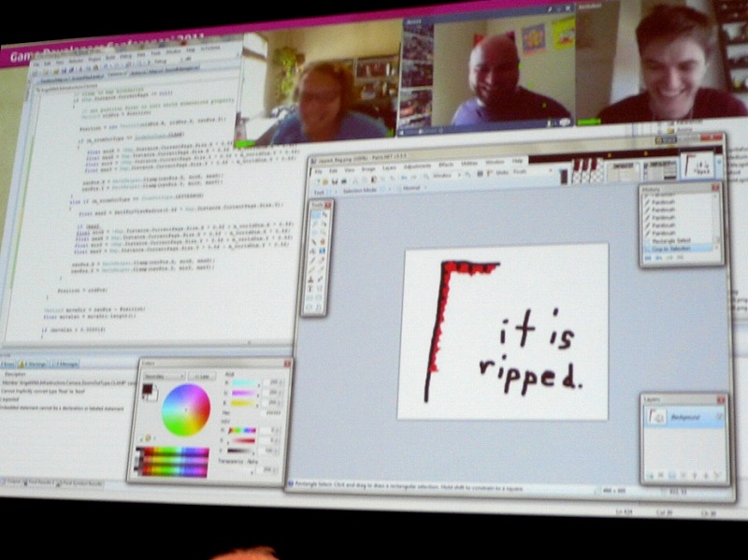Click the Fast Forward icon in History window
Image resolution: width=748 pixels, height=560 pixels.
pyautogui.click(x=681, y=258)
